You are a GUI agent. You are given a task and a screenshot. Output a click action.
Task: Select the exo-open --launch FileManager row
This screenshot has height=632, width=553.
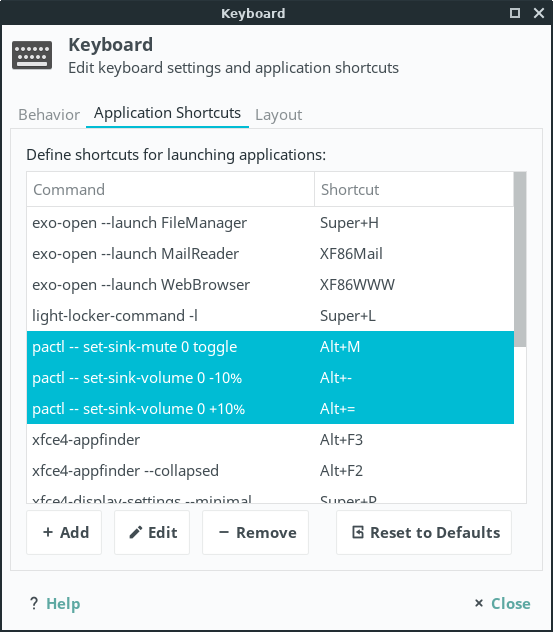(270, 223)
